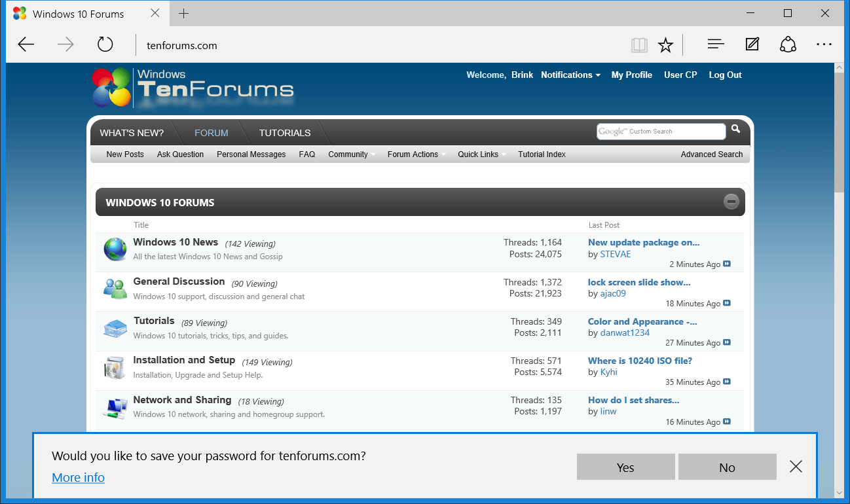Image resolution: width=850 pixels, height=504 pixels.
Task: Open Make a Web Note in Edge
Action: [x=752, y=44]
